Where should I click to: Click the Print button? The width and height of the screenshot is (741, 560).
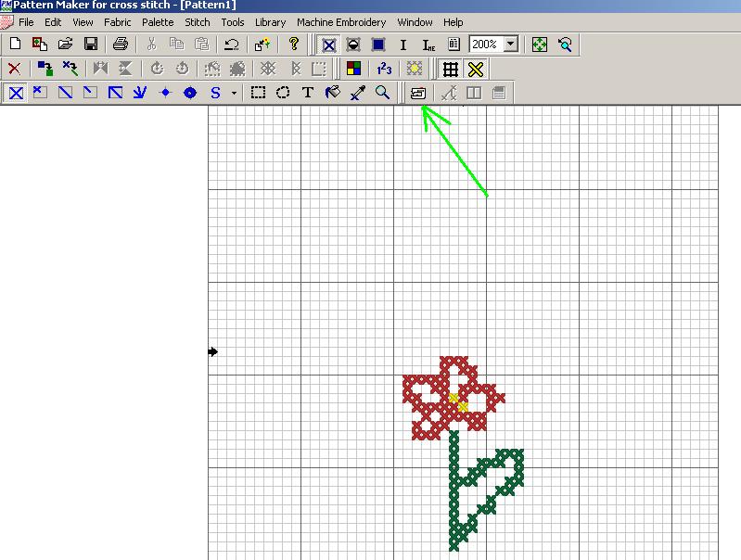(121, 45)
